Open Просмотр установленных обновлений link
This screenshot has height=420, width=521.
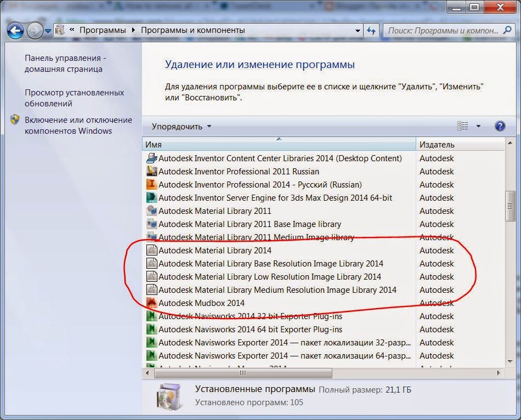click(74, 98)
